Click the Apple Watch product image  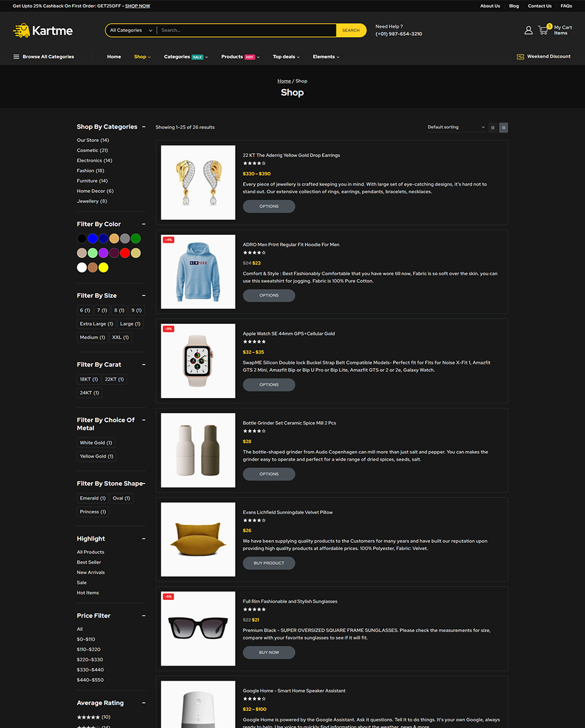[x=198, y=361]
